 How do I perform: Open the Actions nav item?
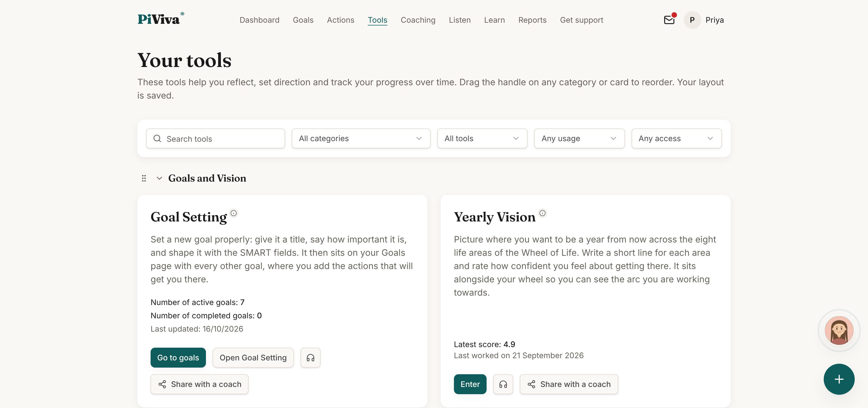click(340, 20)
